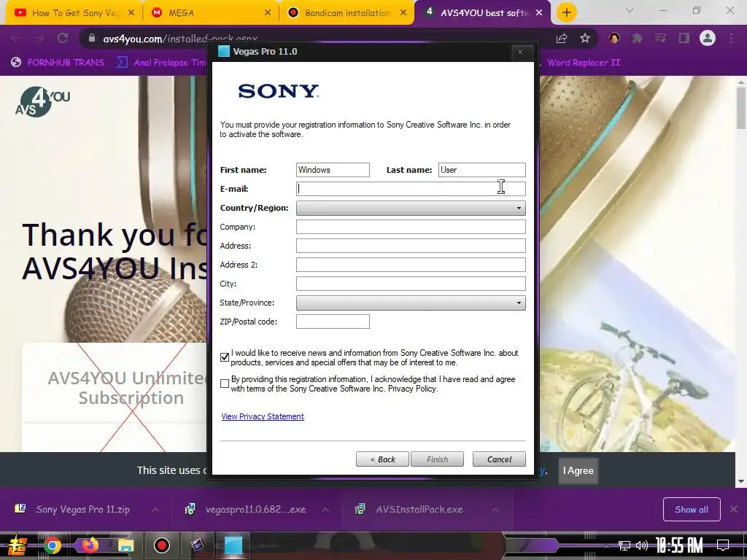Open the Chrome three-dot menu
Image resolution: width=747 pixels, height=560 pixels.
(731, 38)
